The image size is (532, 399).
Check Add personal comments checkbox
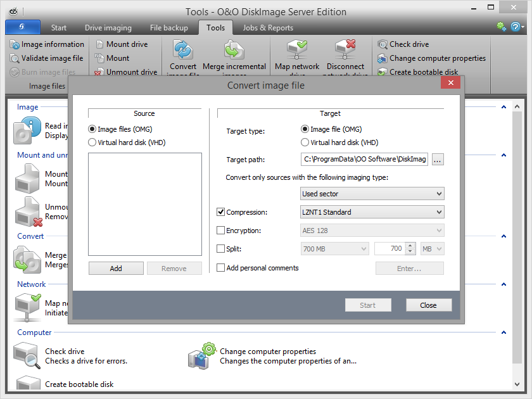coord(220,268)
